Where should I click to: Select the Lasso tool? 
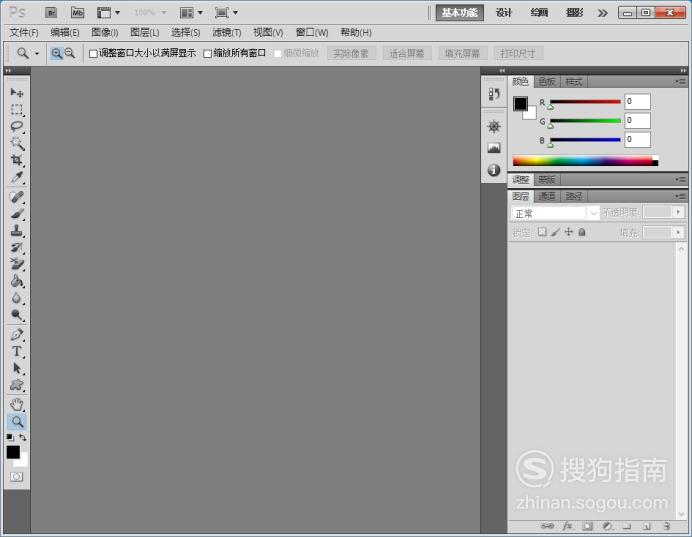(x=17, y=127)
